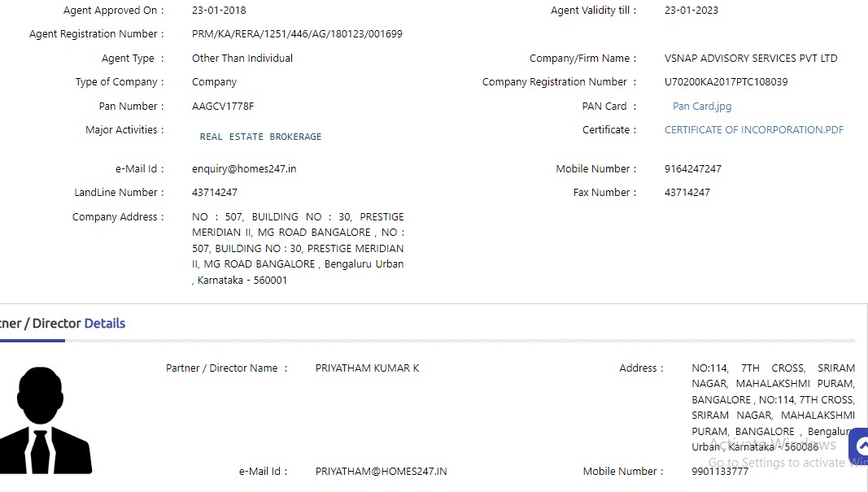The width and height of the screenshot is (868, 492).
Task: Click the director profile silhouette image
Action: 43,420
